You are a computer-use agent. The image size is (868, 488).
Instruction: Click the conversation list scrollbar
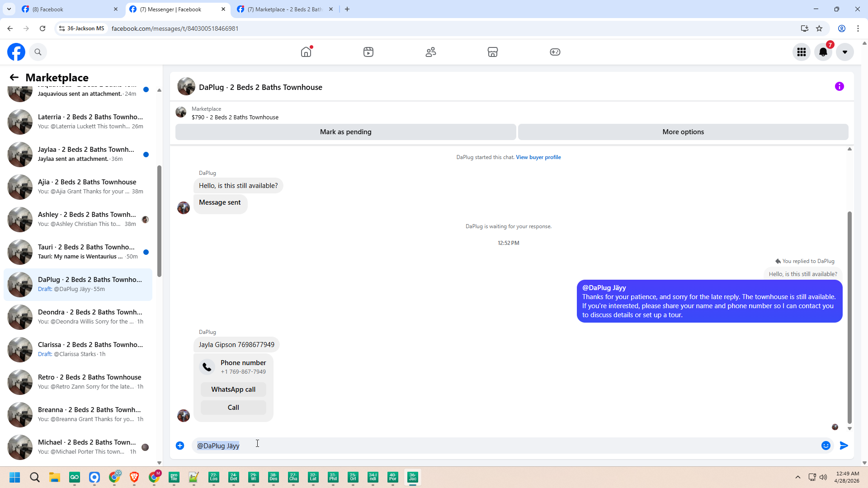159,221
